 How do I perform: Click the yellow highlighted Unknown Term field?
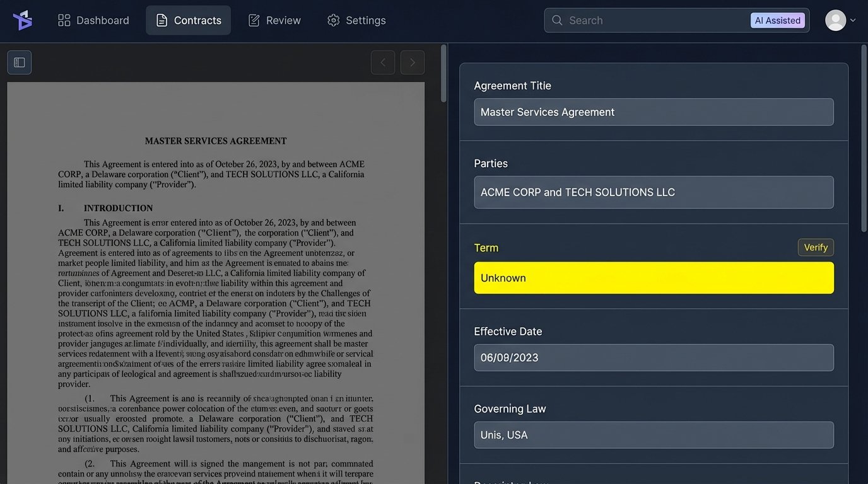tap(654, 277)
